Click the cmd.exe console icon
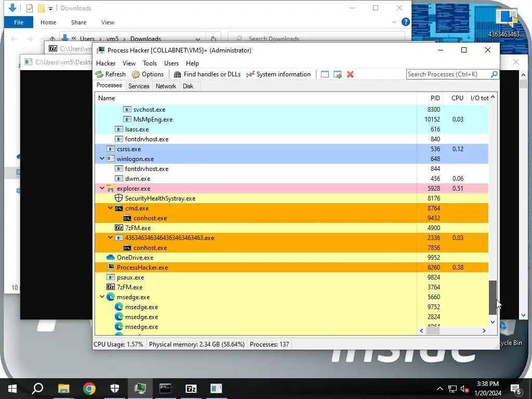This screenshot has height=399, width=532. pyautogui.click(x=119, y=208)
